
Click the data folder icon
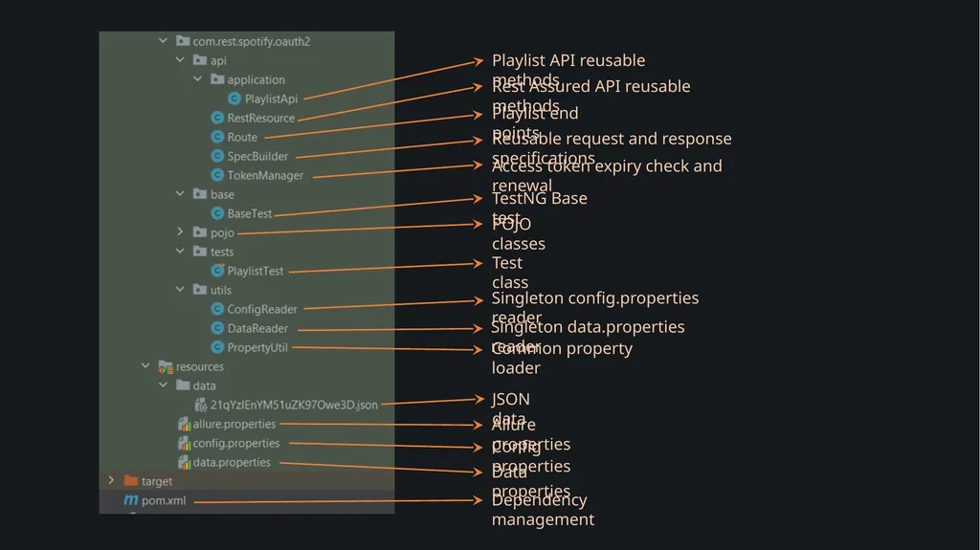(183, 385)
